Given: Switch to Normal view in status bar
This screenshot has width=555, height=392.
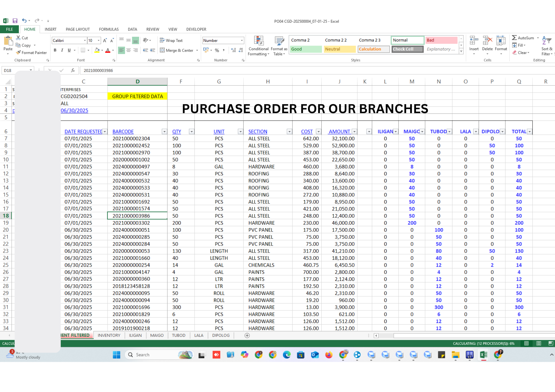Looking at the screenshot, I should [x=526, y=343].
